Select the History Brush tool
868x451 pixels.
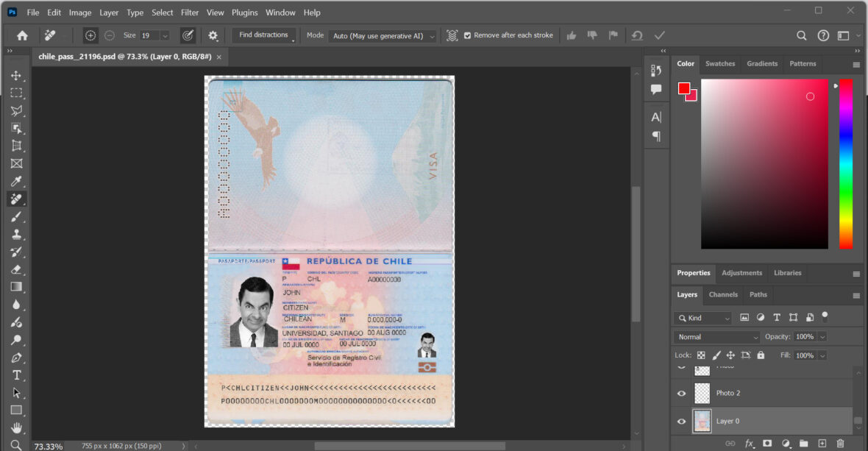click(x=16, y=252)
